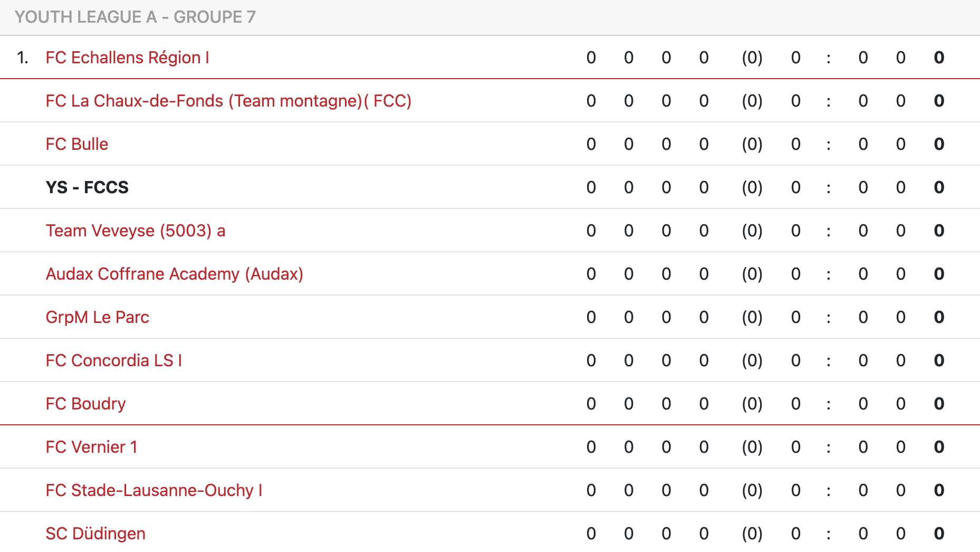The width and height of the screenshot is (980, 552).
Task: Open the FC Echallens Région I team link
Action: 127,58
